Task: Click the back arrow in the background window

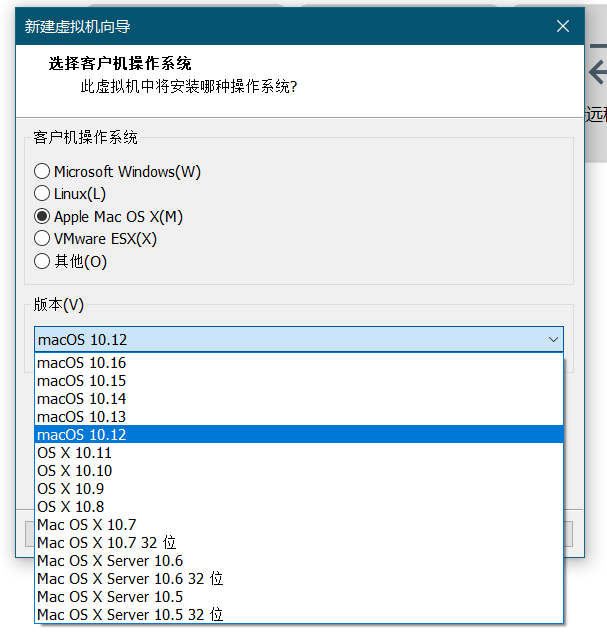Action: [x=598, y=73]
